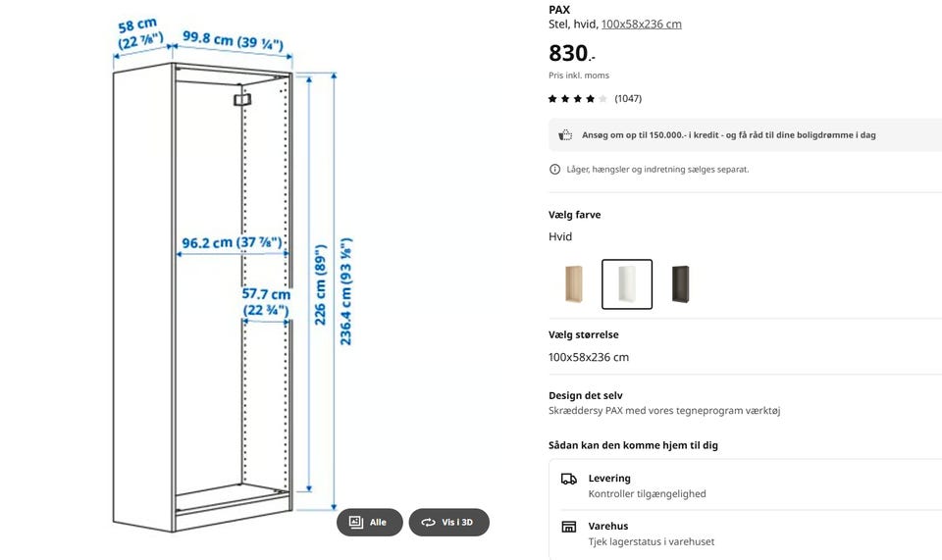Select the oak-effect wardrobe colour

tap(574, 284)
